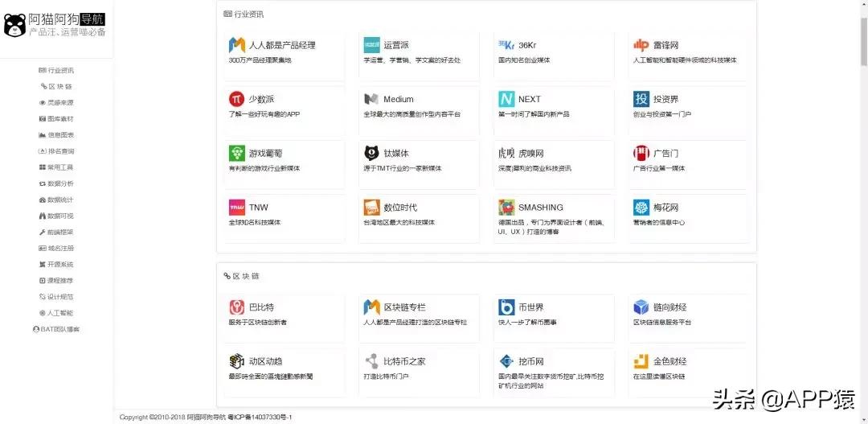Click the 人人都是产品经理 logo icon

pos(237,45)
